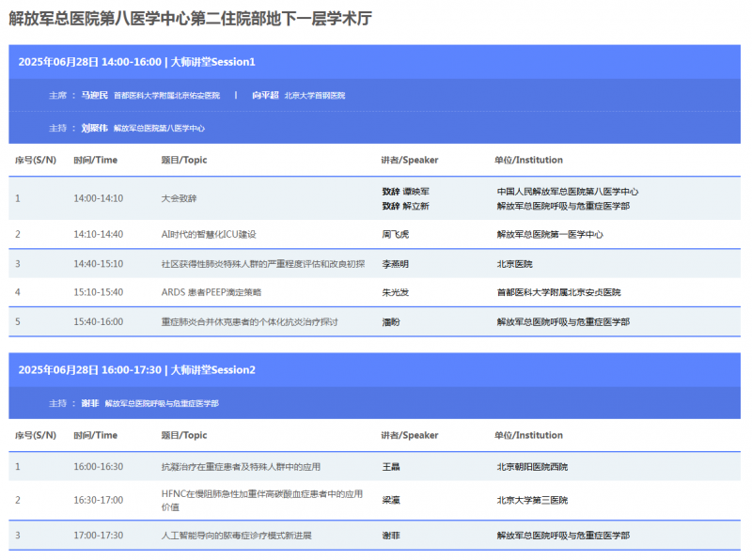
Task: Click Session2 column header 讲者/Speaker
Action: point(410,435)
